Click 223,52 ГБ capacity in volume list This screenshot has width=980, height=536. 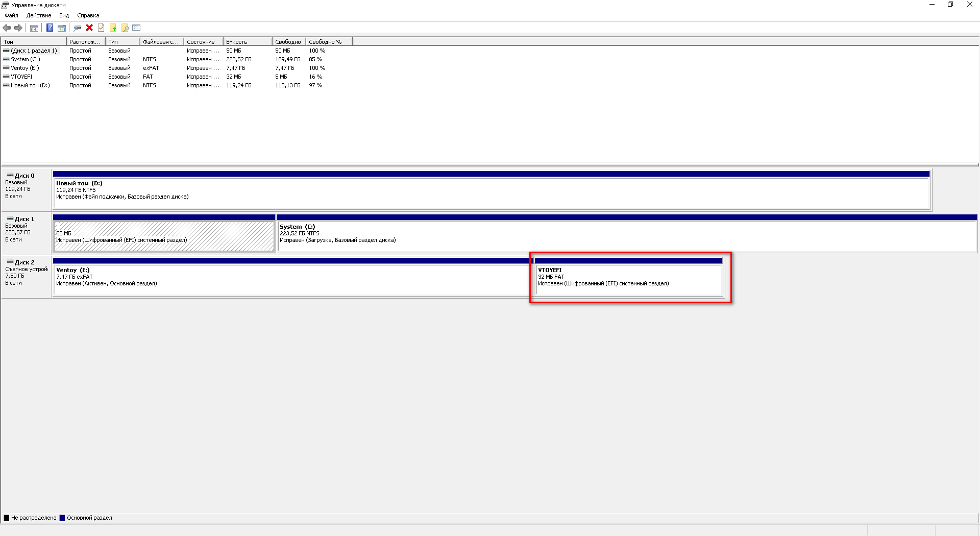pos(239,59)
